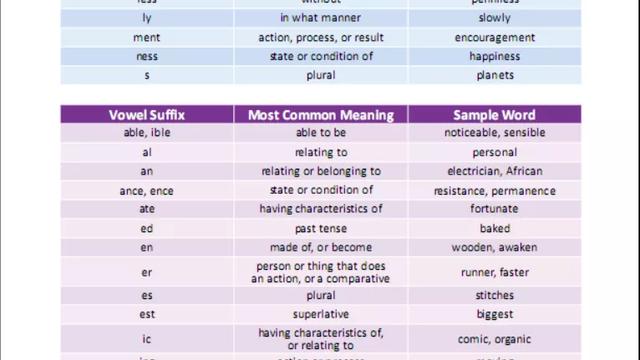Click the 'runner, faster' sample cell

click(x=494, y=272)
